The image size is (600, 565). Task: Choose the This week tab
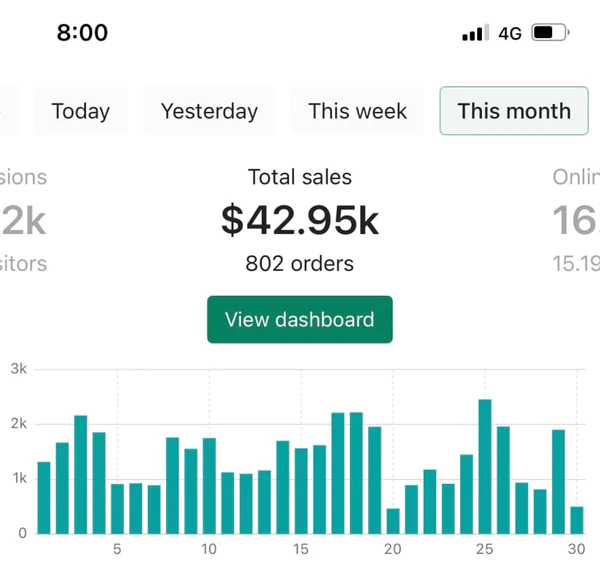click(357, 111)
